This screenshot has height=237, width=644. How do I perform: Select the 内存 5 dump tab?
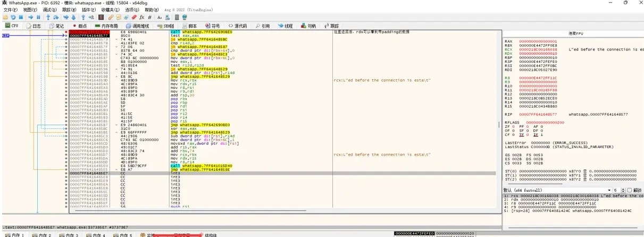coord(123,235)
